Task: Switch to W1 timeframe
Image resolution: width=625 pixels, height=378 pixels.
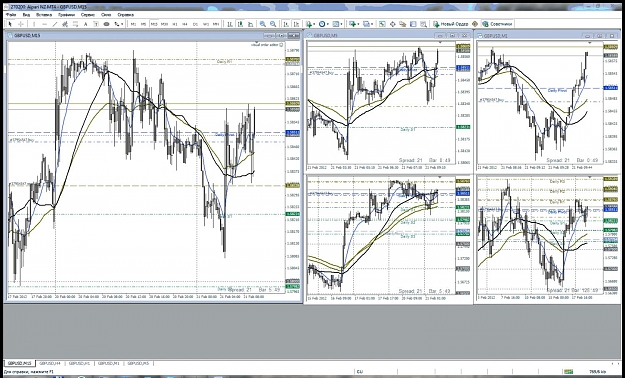Action: 206,24
